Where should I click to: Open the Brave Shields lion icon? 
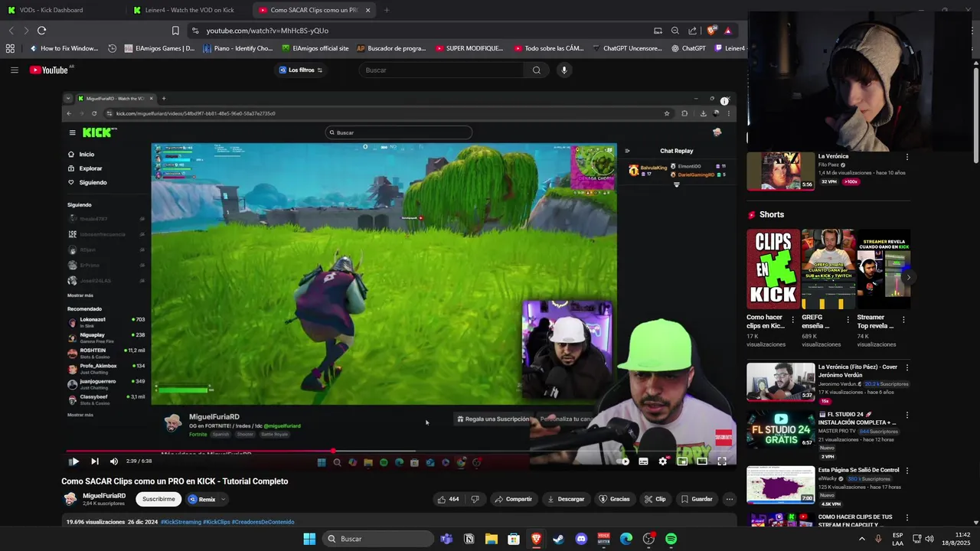(711, 31)
